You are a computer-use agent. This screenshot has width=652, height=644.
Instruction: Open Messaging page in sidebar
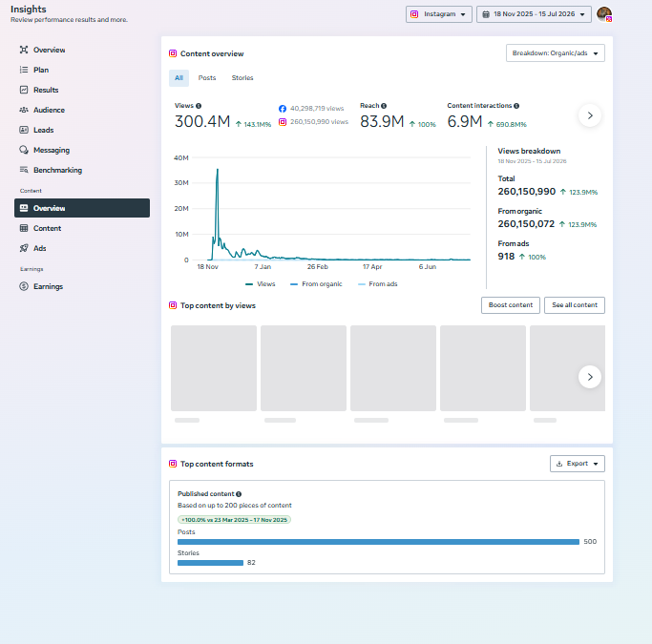[82, 150]
